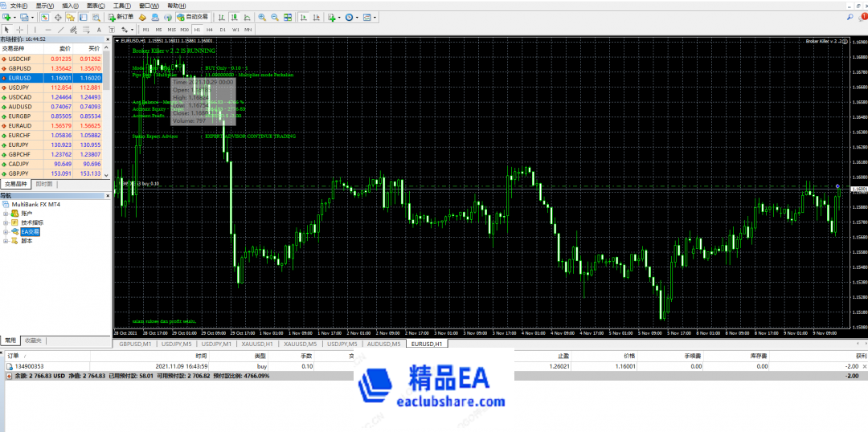Viewport: 868px width, 432px height.
Task: Open the GBPUSD,M1 chart tab
Action: pos(135,344)
